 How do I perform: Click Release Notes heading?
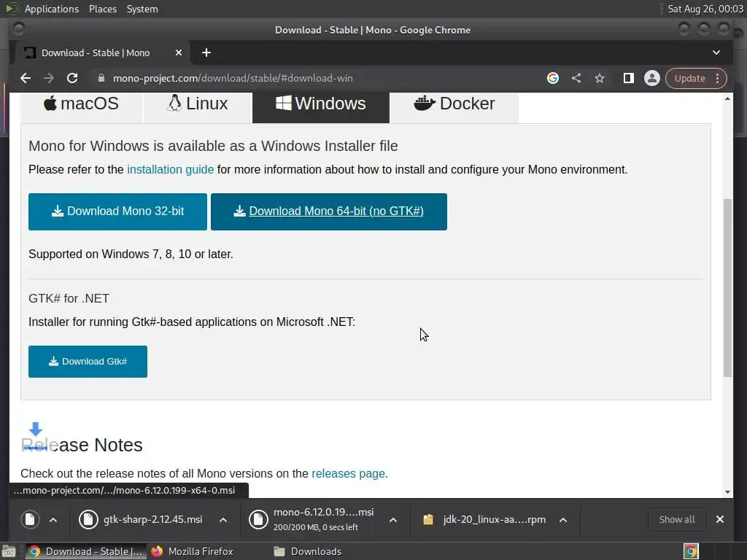[82, 445]
